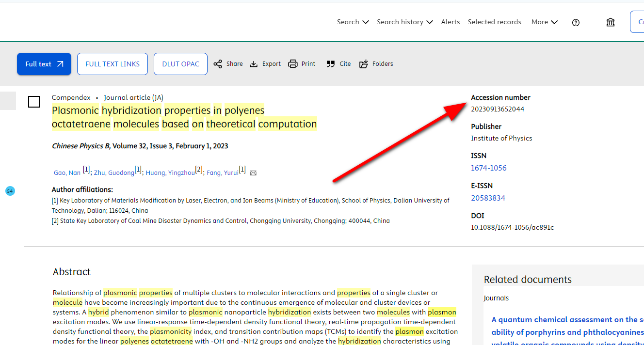Open the Full text button

[44, 64]
